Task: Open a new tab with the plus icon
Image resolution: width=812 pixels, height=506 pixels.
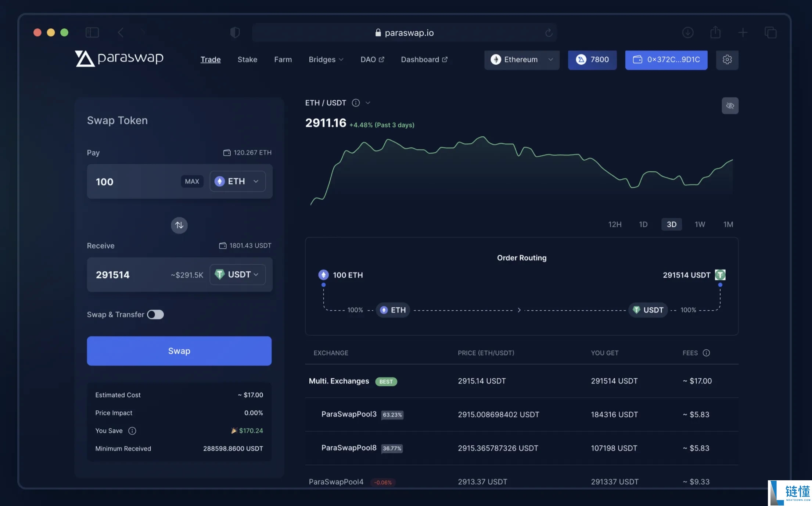Action: click(x=743, y=33)
